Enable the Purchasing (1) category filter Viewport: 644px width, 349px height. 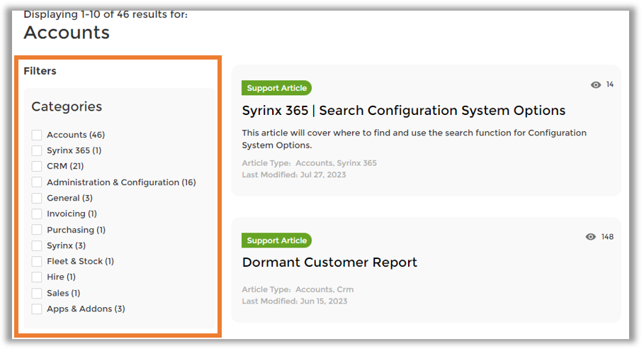point(37,230)
